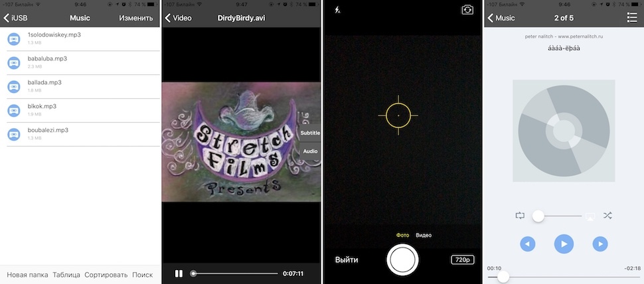The width and height of the screenshot is (644, 284).
Task: Tap cassette icon beside babaluba.mp3
Action: click(x=14, y=63)
